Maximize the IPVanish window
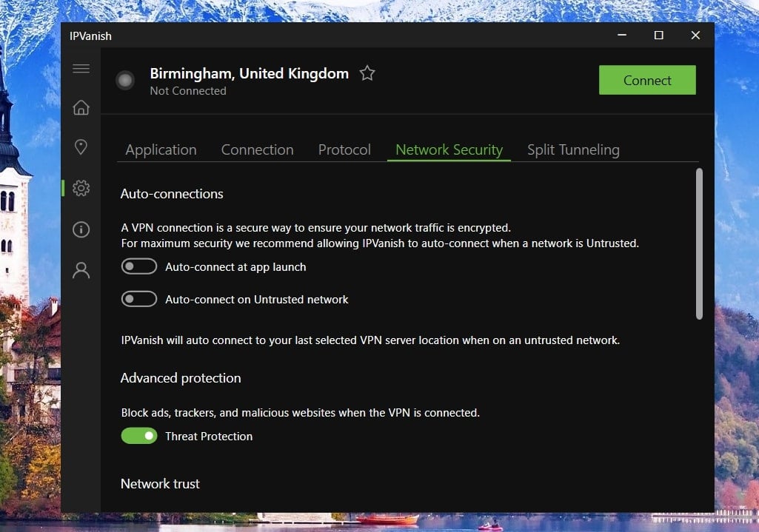The width and height of the screenshot is (759, 532). [x=658, y=36]
